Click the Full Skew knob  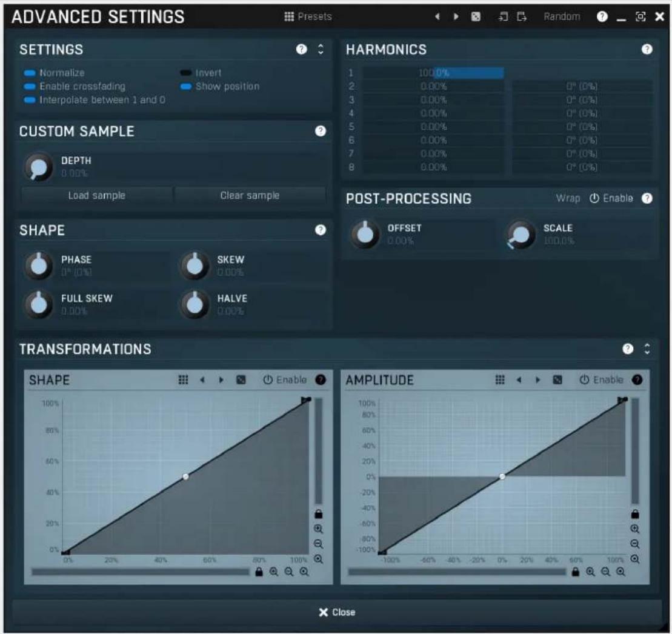click(x=39, y=304)
